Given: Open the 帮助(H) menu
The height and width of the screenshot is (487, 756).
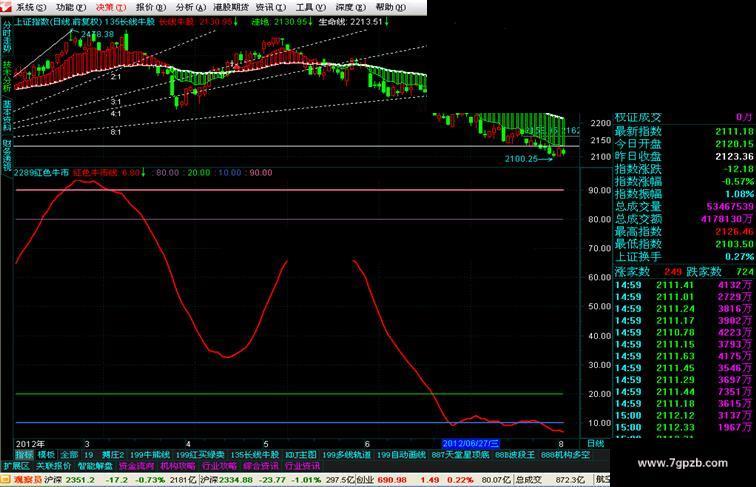Looking at the screenshot, I should point(391,7).
